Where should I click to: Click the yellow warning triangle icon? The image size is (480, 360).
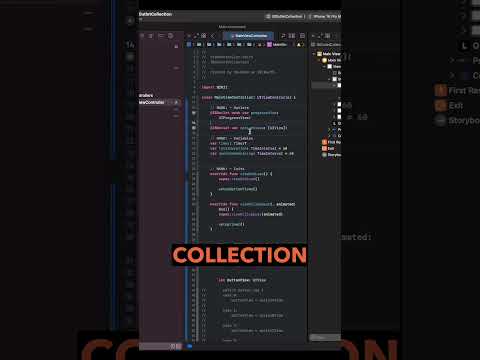299,44
